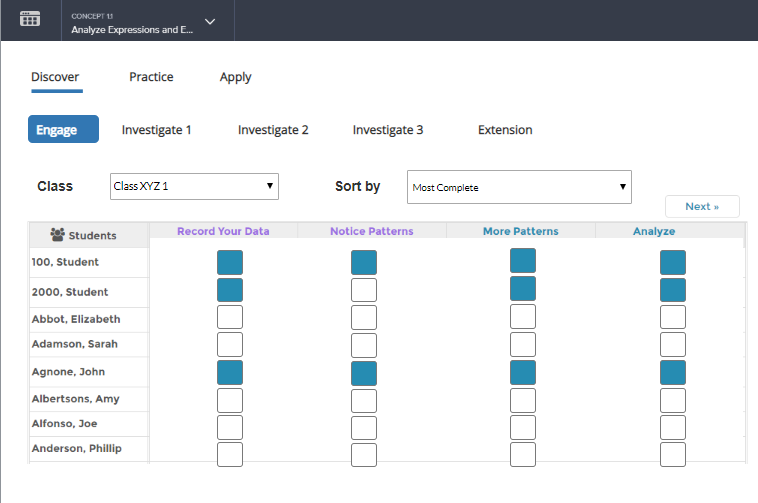Viewport: 758px width, 503px height.
Task: Open Investigate 3 section
Action: [387, 130]
